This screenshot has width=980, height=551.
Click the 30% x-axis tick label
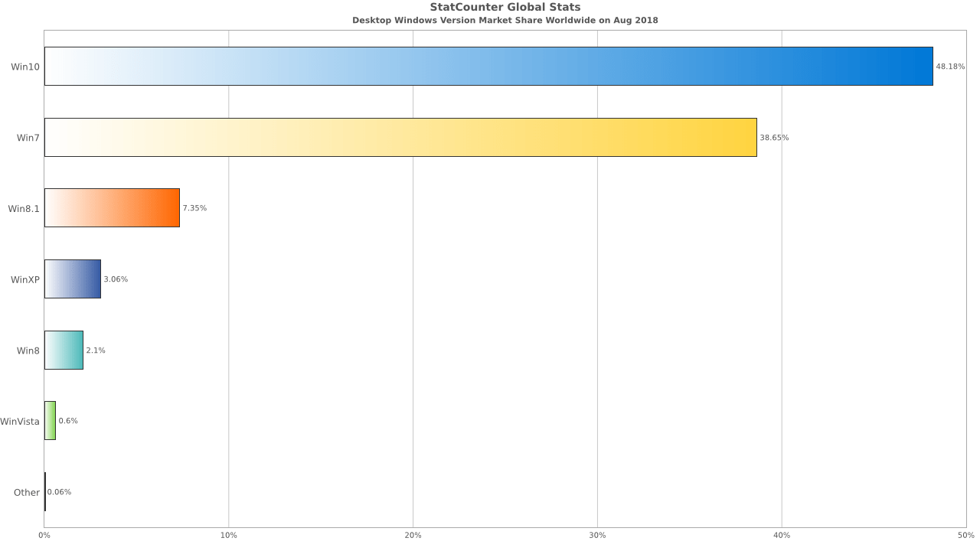pos(597,535)
